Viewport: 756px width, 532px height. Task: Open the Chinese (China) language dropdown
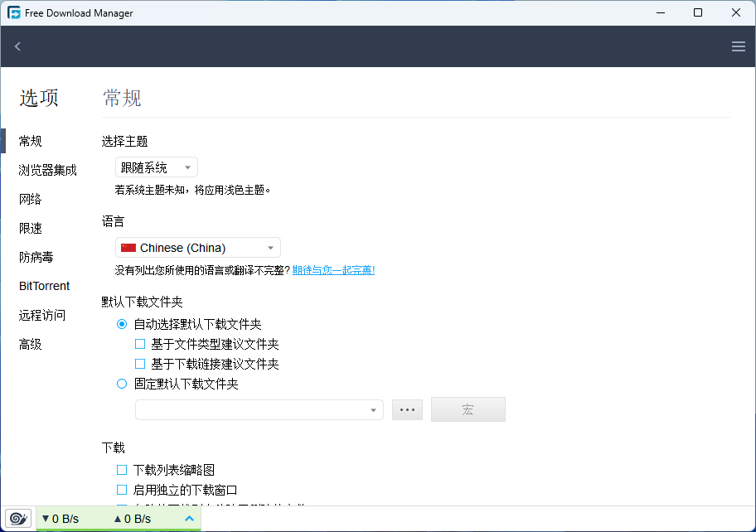[197, 248]
